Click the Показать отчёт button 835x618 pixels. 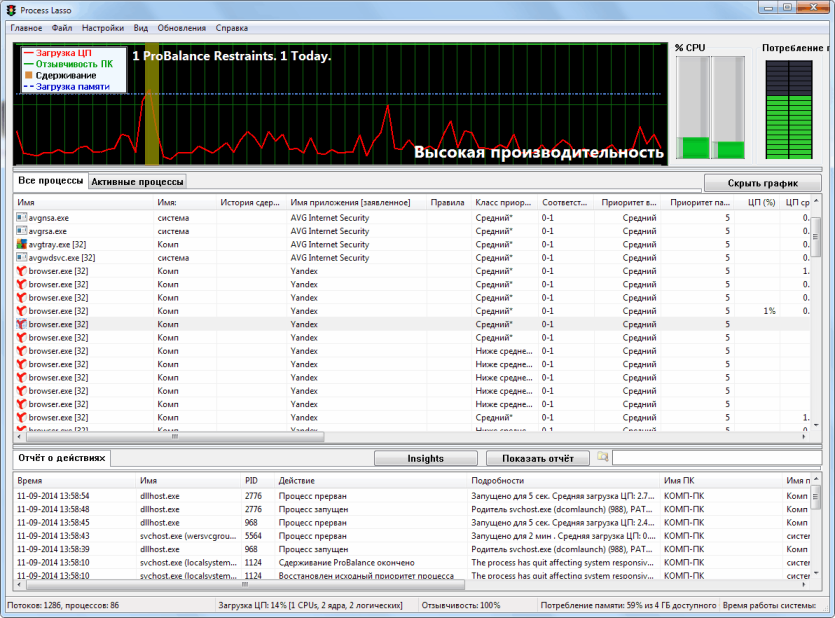538,458
